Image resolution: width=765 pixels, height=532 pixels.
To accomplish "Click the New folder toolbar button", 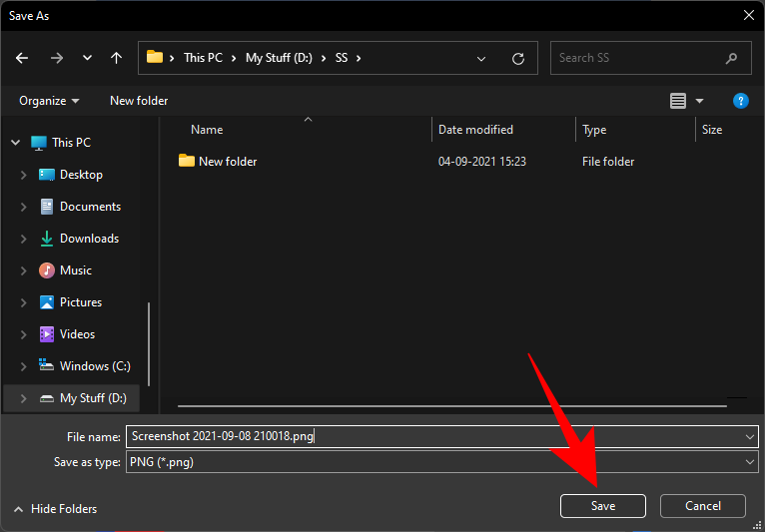I will tap(139, 101).
